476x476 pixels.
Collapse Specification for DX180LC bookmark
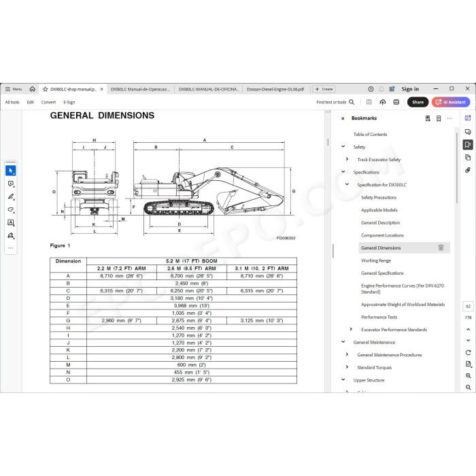tap(347, 184)
